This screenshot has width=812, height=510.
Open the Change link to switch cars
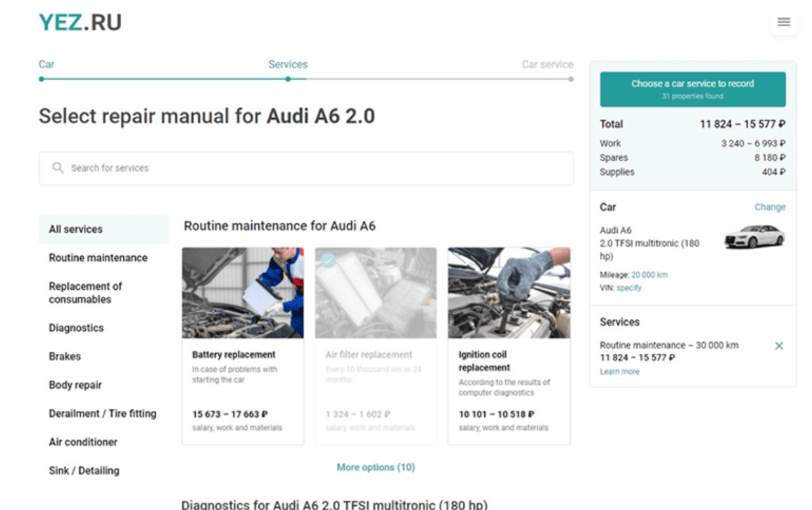click(x=770, y=207)
